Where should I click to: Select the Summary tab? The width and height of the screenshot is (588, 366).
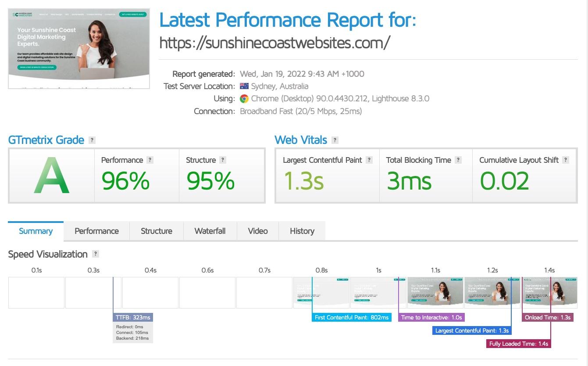36,231
